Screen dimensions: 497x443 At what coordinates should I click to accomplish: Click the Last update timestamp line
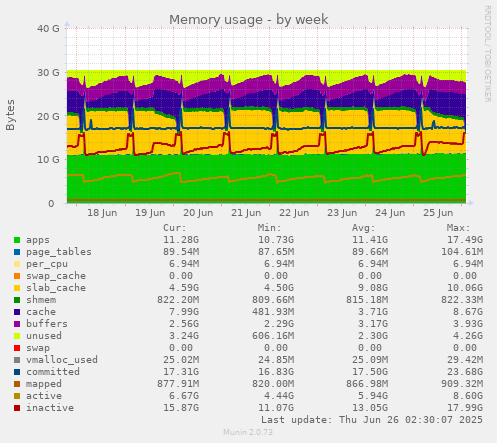point(372,420)
